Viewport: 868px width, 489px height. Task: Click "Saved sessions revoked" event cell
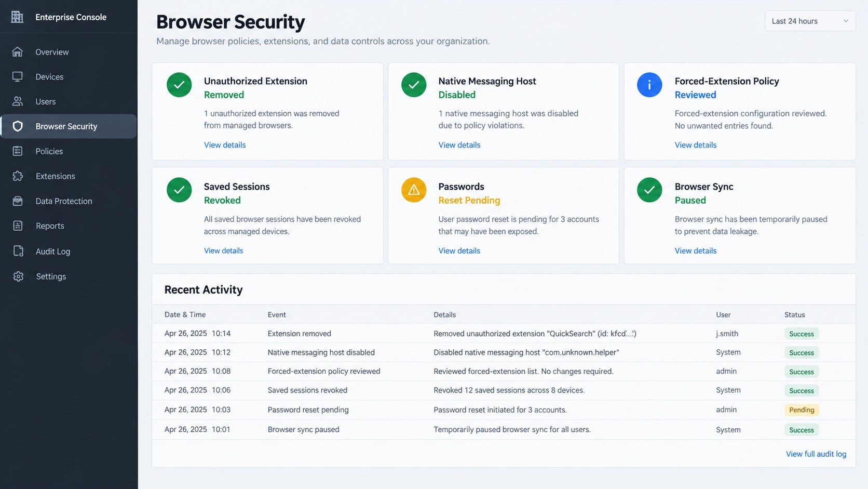[x=307, y=390]
